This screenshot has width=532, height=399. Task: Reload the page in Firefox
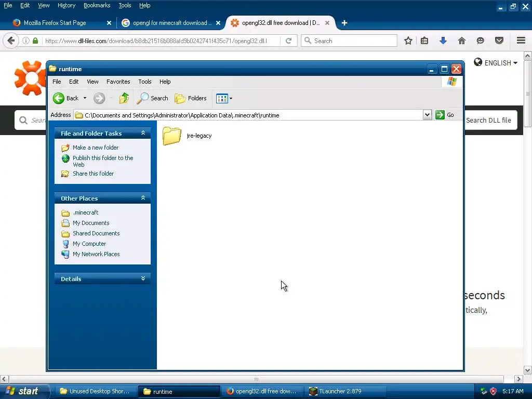pos(289,41)
